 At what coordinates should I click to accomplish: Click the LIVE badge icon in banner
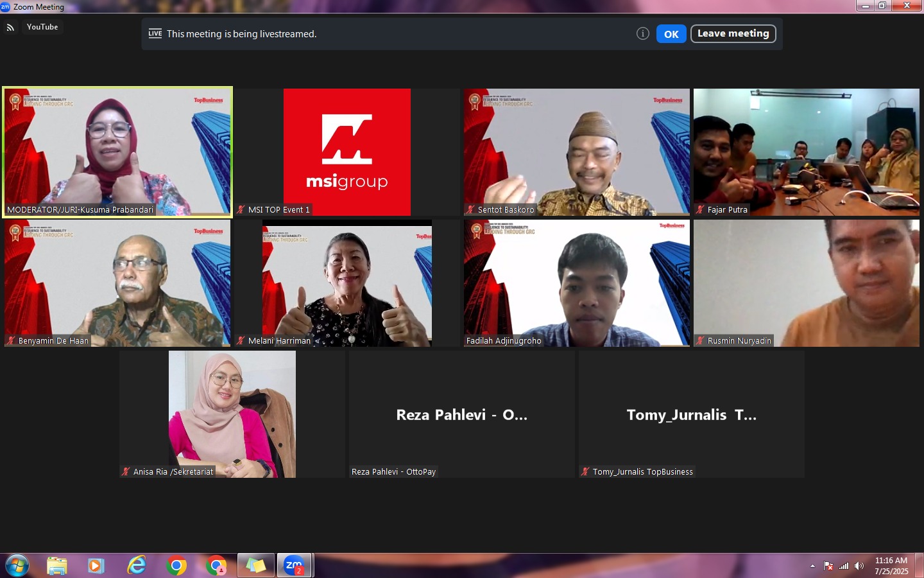(x=155, y=34)
